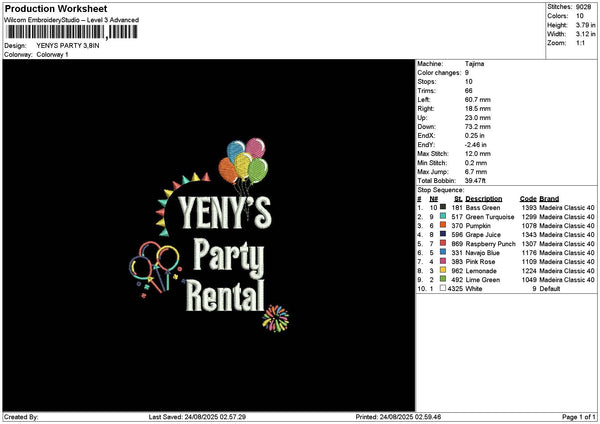Click the Party embroidered word
The height and width of the screenshot is (424, 600).
229,257
